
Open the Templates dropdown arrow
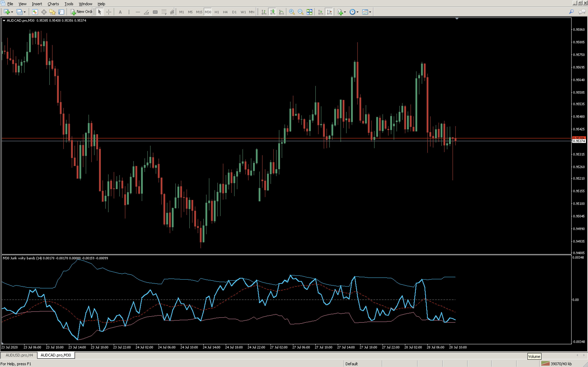pos(370,12)
